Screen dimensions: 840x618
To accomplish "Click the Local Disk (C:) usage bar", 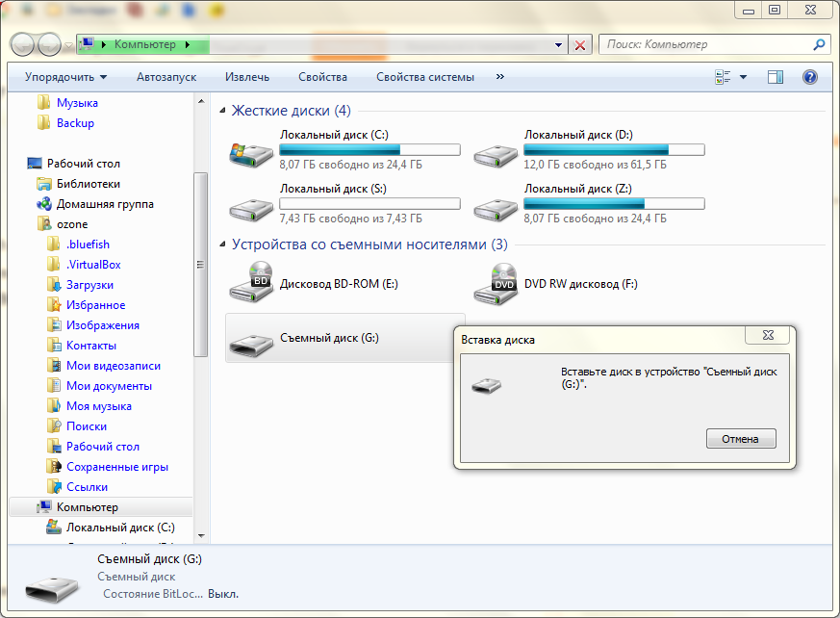I will tap(369, 149).
